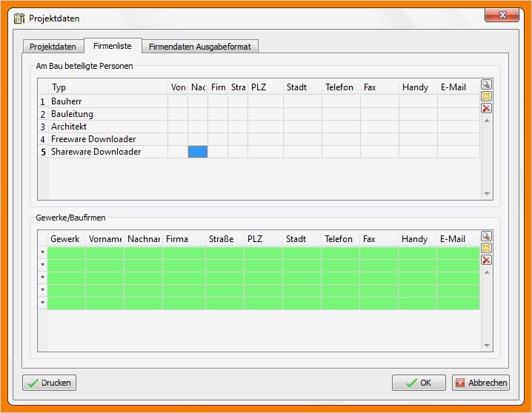Viewport: 532px width, 413px height.
Task: Click the Vorname header in the Gewerke table
Action: pos(104,239)
